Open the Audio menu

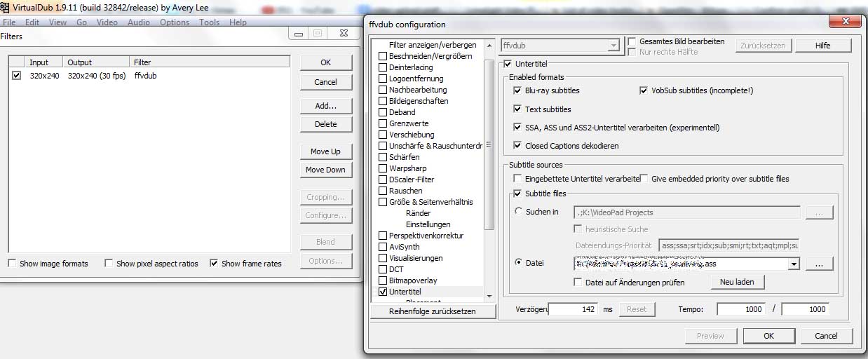(x=139, y=22)
